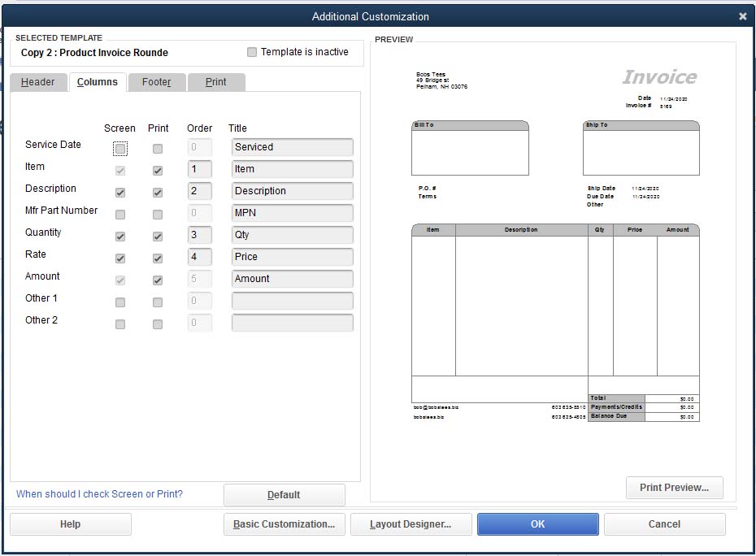Screen dimensions: 756x556
Task: Enable Screen display for Service Date
Action: click(x=119, y=148)
